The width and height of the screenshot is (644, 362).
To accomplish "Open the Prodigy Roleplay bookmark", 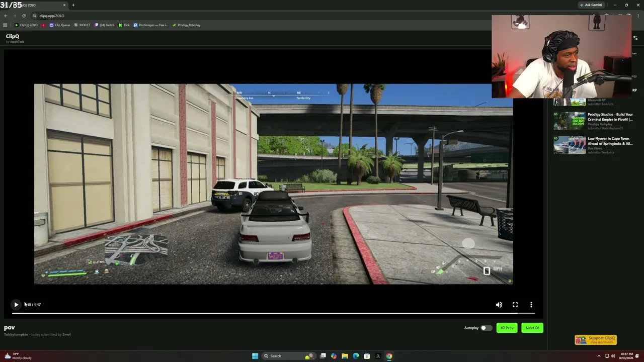I will tap(186, 25).
